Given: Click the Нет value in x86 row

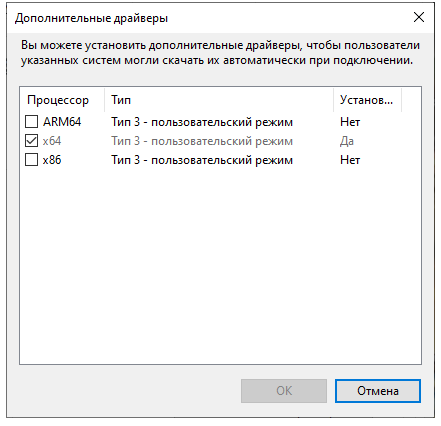Looking at the screenshot, I should (350, 160).
